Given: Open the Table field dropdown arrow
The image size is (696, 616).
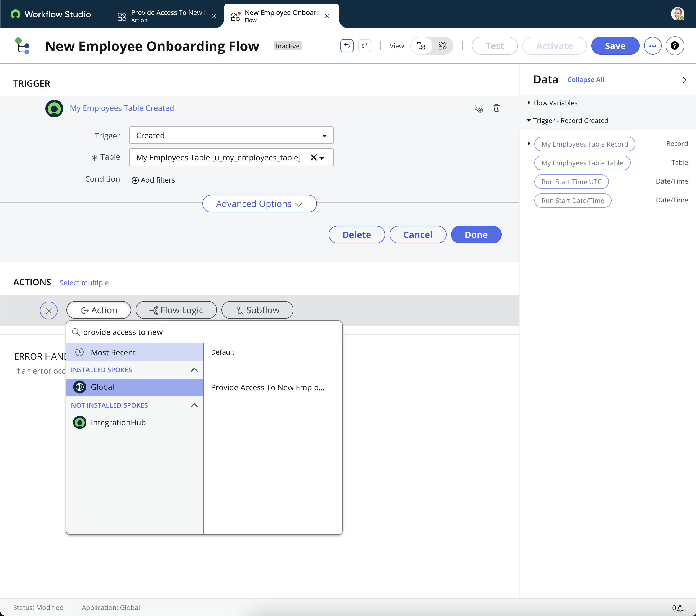Looking at the screenshot, I should (322, 158).
